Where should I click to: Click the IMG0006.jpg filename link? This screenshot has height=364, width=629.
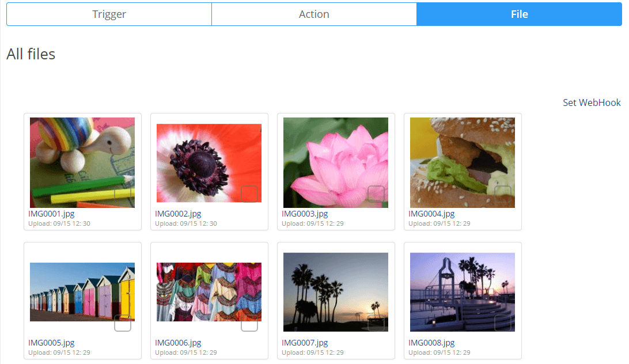coord(178,343)
